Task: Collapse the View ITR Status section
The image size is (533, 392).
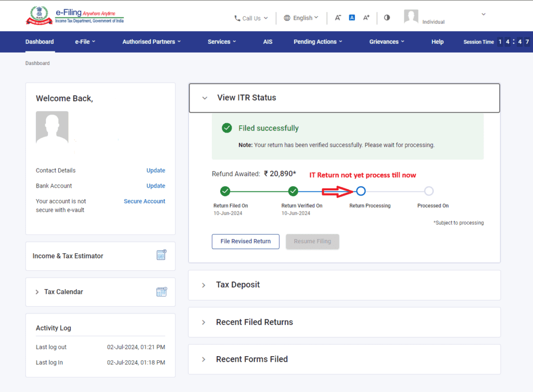Action: 205,98
